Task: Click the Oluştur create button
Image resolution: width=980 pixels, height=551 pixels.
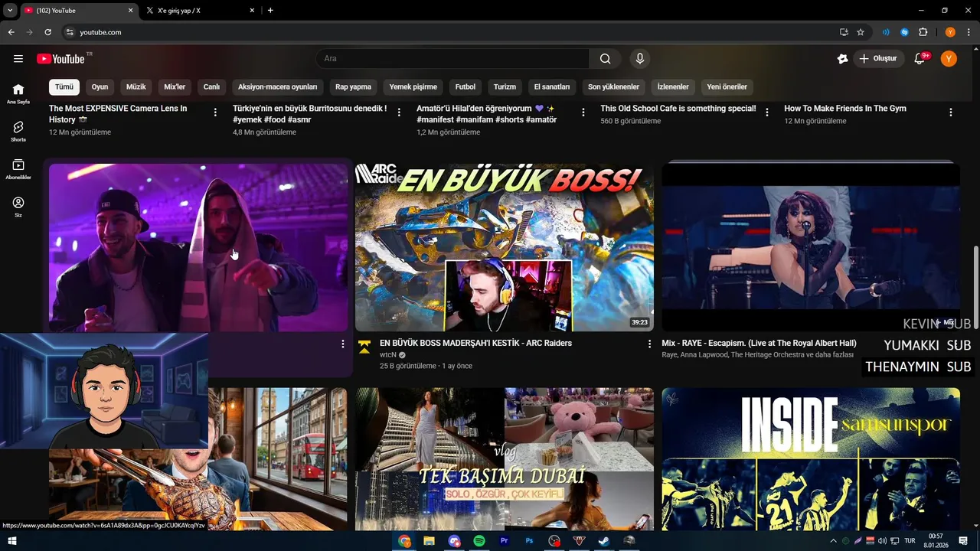Action: [879, 59]
